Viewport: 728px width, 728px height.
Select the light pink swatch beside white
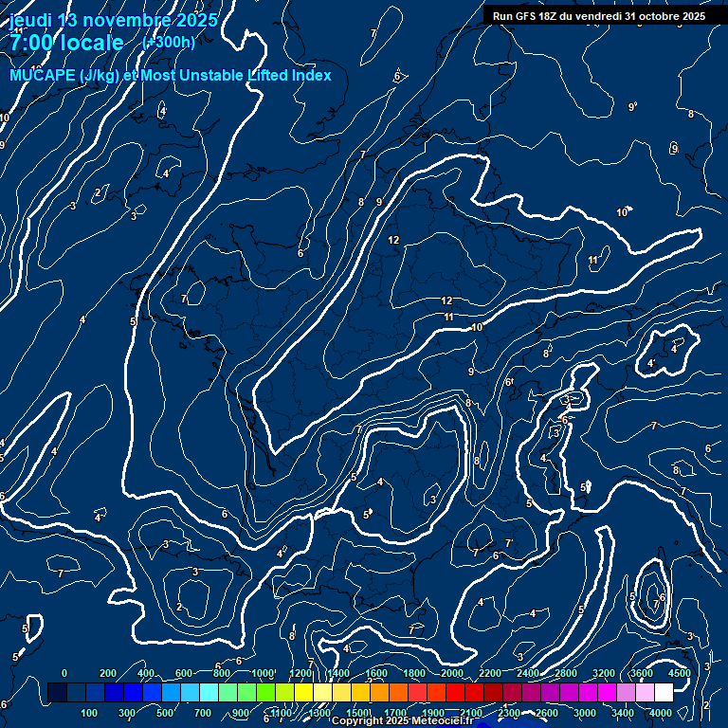coord(645,692)
